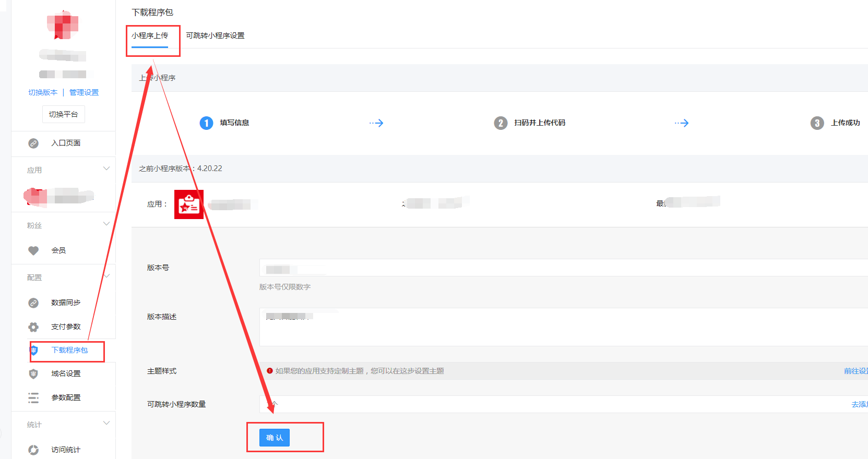Click the shield icon beside 域名设置
Viewport: 868px width, 459px height.
click(x=33, y=374)
